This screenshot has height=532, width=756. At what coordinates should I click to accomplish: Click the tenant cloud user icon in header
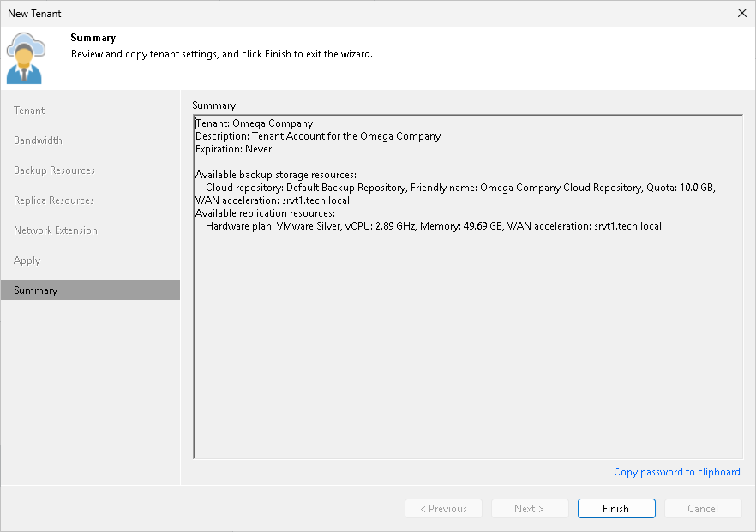point(24,57)
